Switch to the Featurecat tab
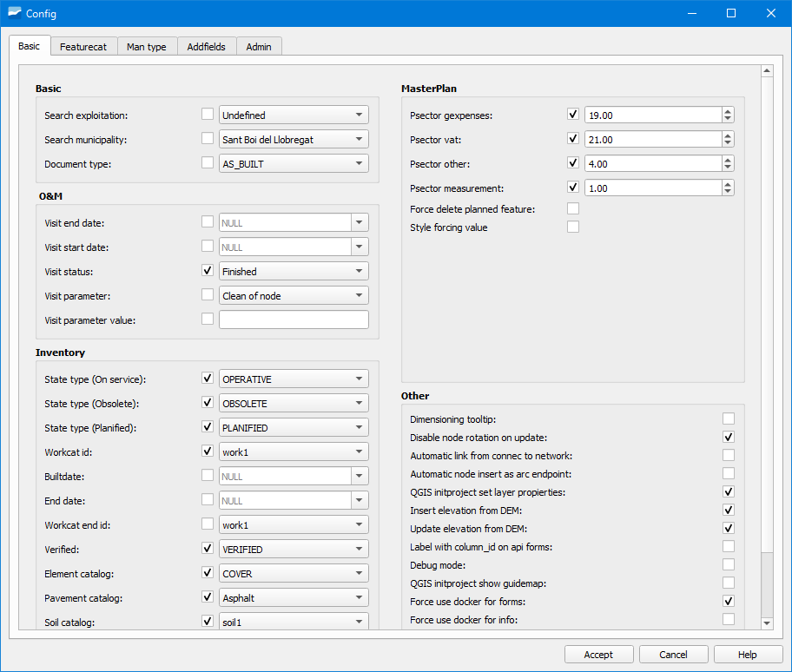Viewport: 792px width, 672px height. pos(83,47)
